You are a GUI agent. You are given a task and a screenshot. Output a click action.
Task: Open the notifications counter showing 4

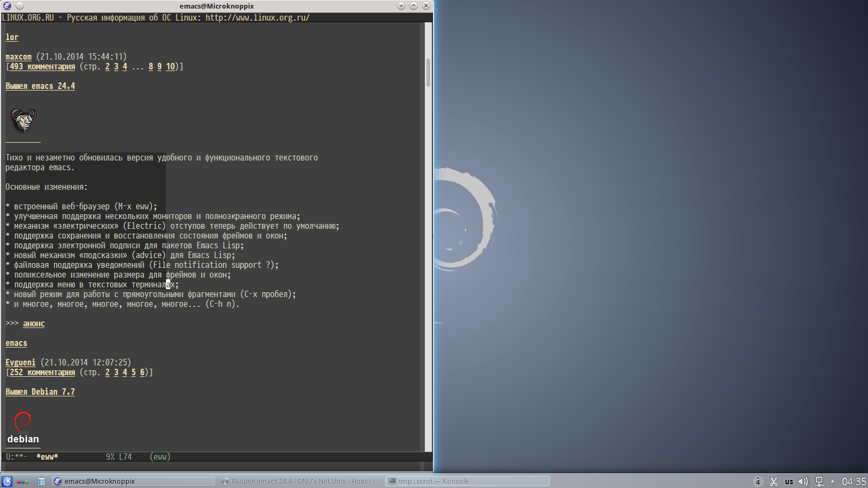(x=758, y=481)
